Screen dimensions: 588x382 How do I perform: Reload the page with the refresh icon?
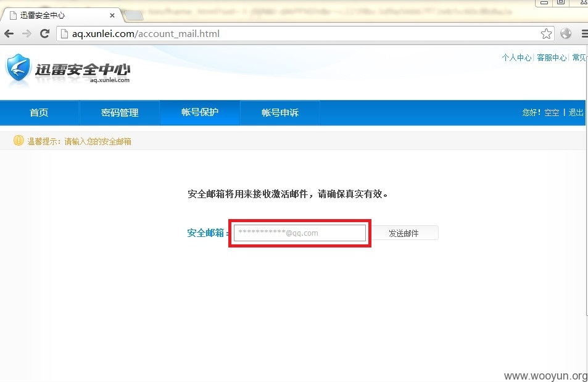click(x=44, y=34)
